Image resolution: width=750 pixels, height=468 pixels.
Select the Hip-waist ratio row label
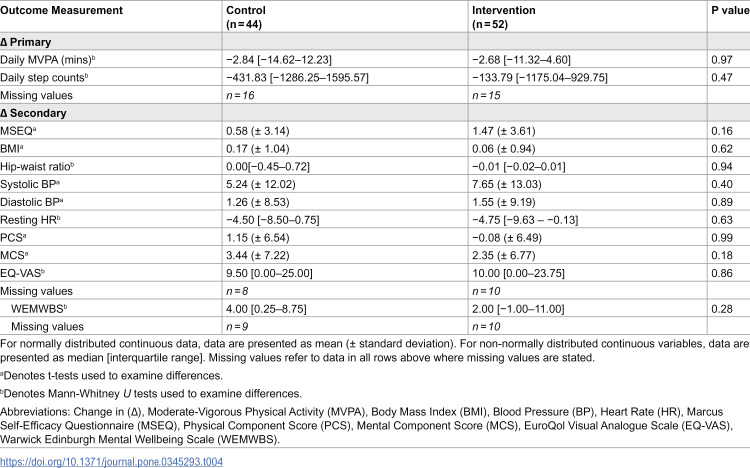tap(37, 167)
